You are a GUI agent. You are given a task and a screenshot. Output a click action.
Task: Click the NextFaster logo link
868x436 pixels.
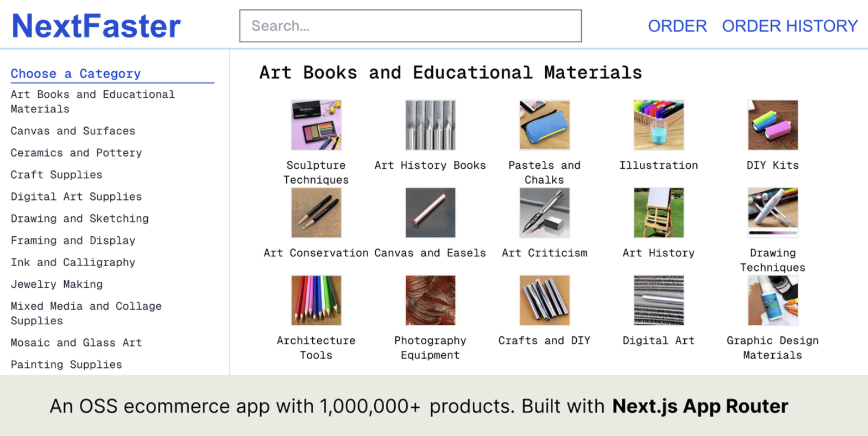coord(96,26)
